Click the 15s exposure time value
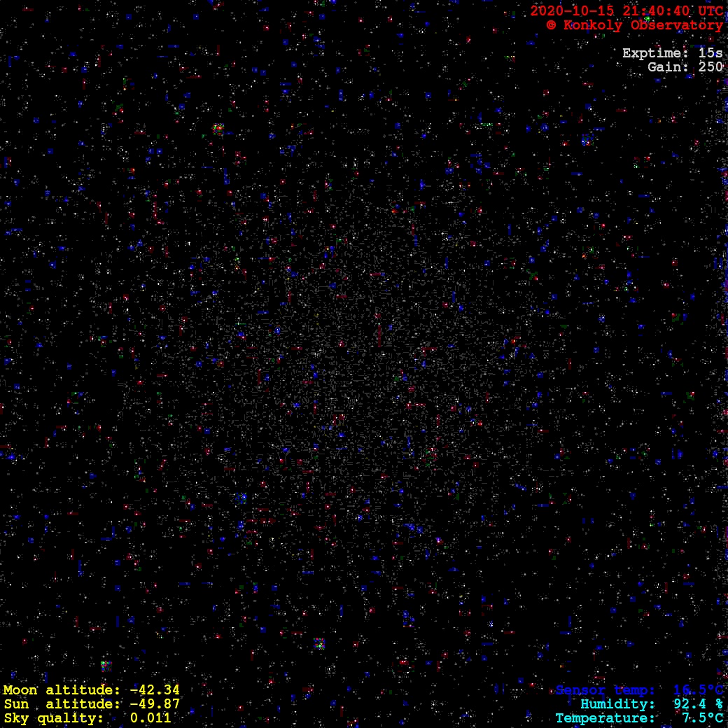The image size is (728, 728). click(x=710, y=53)
